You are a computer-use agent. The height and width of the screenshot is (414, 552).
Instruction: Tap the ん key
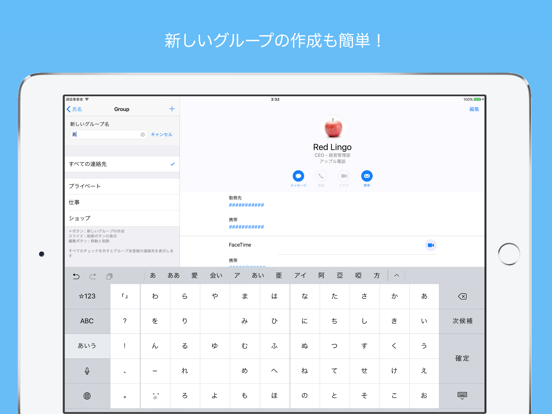click(155, 346)
